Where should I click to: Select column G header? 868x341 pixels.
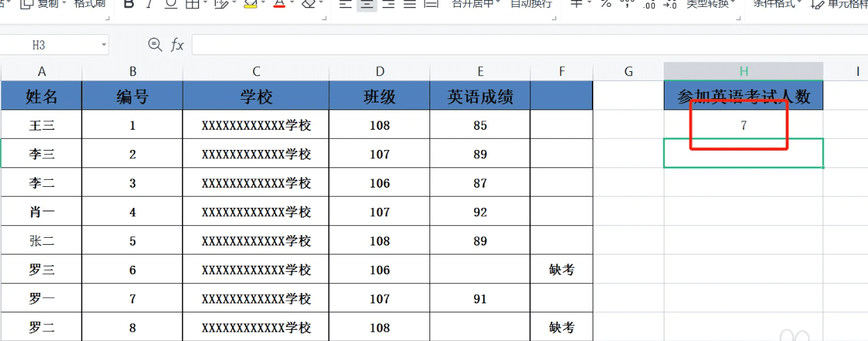[x=628, y=71]
